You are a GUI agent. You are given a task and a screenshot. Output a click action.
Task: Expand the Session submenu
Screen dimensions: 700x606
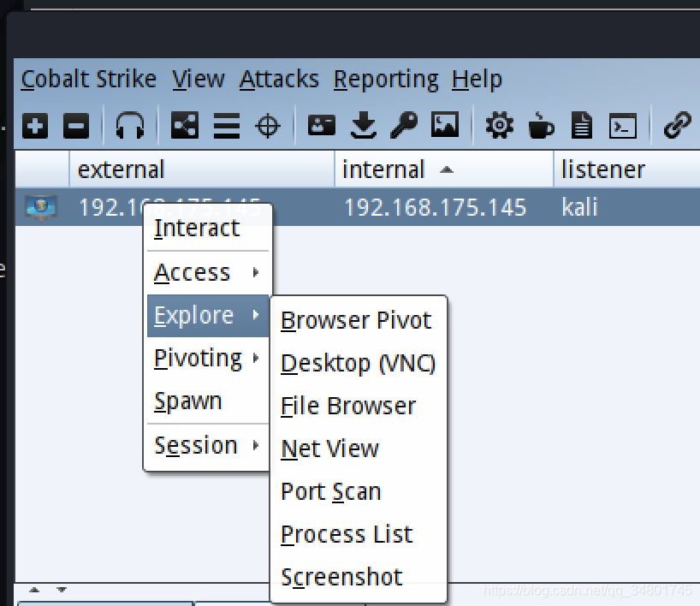tap(208, 446)
